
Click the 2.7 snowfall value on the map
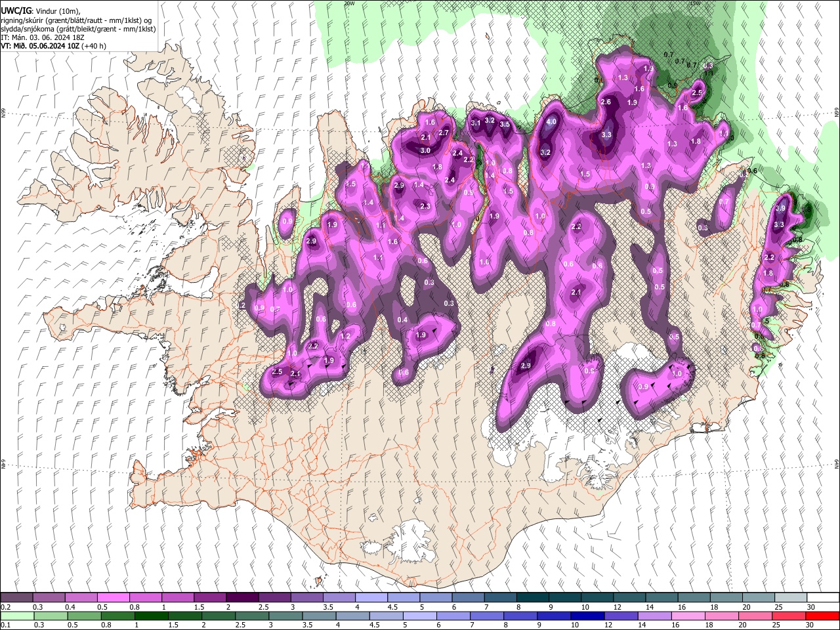[444, 133]
